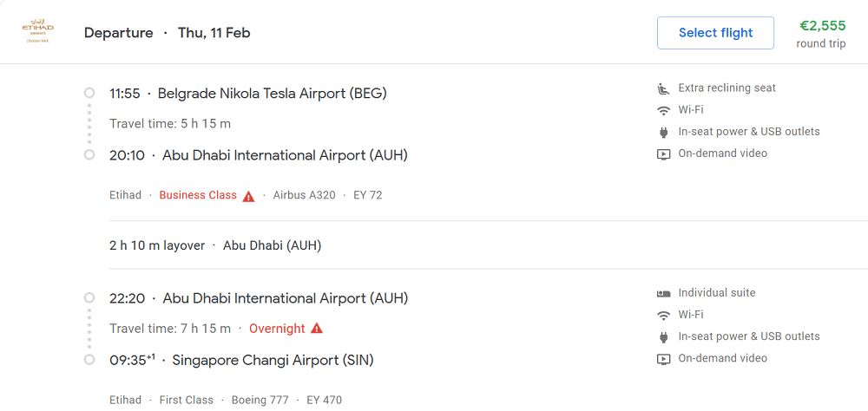Click the red Business Class label
868x411 pixels.
point(198,195)
